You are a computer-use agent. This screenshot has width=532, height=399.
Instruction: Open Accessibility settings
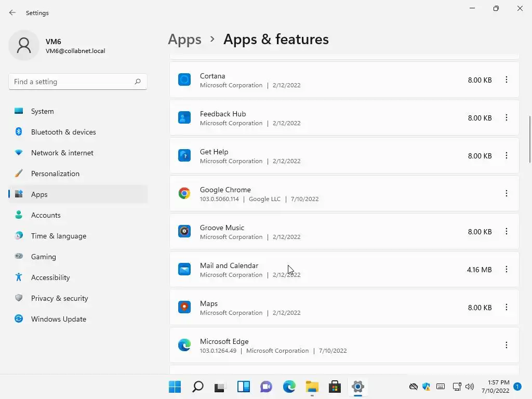click(x=78, y=277)
